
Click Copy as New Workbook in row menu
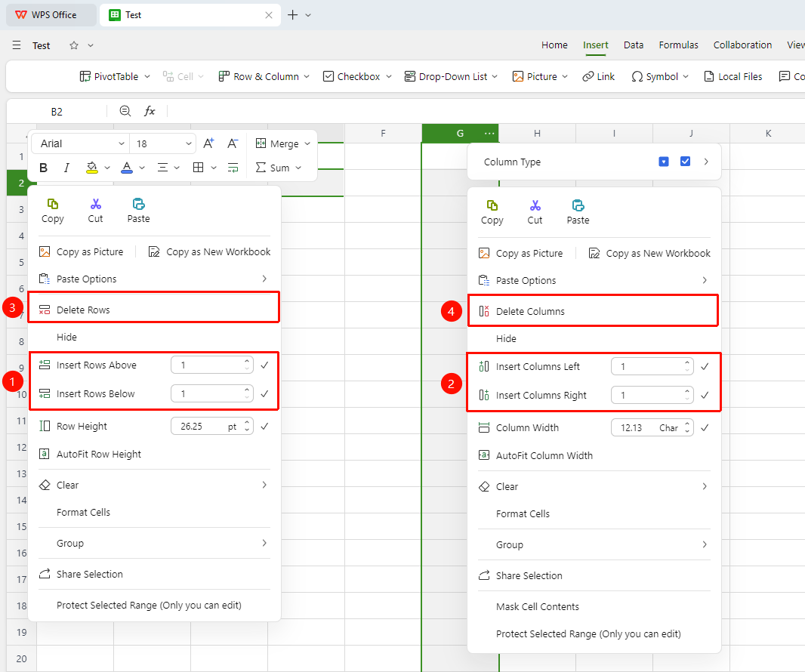(209, 252)
